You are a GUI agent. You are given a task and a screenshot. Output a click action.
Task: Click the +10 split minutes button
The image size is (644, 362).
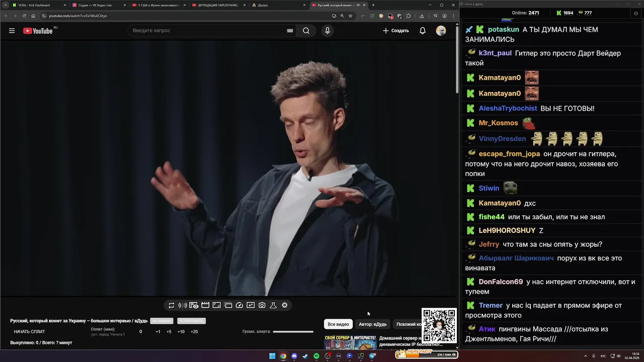[181, 332]
